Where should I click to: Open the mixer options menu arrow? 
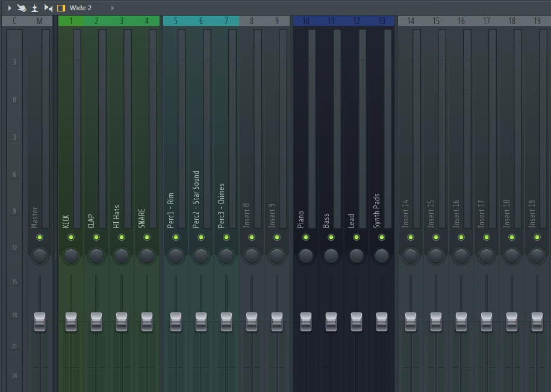click(9, 8)
